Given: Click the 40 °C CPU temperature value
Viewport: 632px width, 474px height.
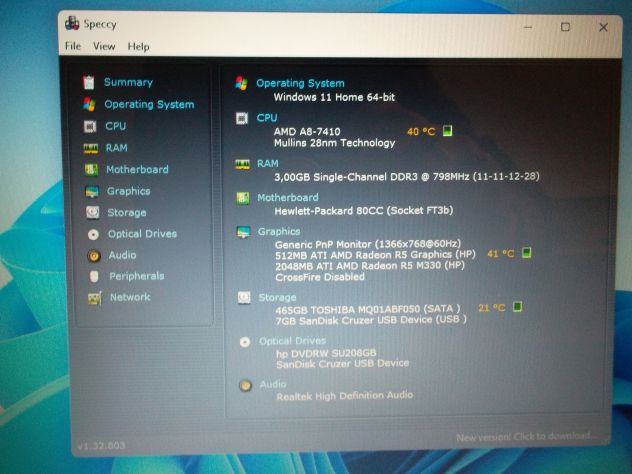Looking at the screenshot, I should [421, 132].
